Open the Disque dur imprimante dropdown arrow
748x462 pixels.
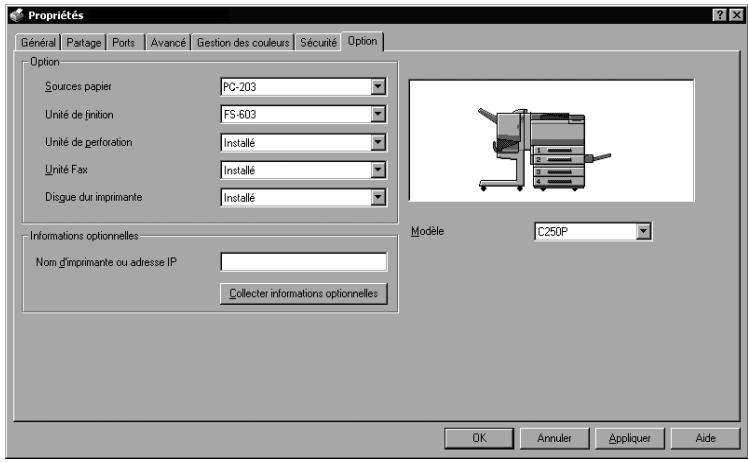point(378,197)
